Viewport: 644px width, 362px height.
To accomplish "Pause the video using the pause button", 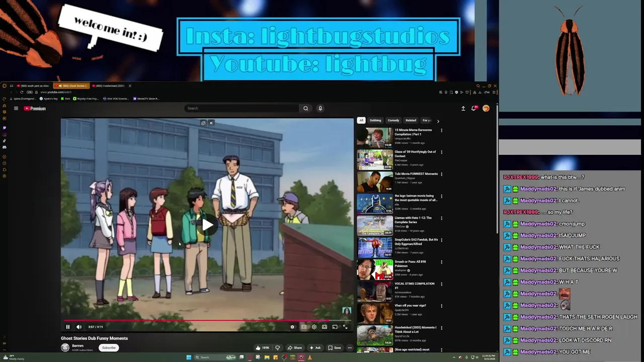I will pos(68,327).
